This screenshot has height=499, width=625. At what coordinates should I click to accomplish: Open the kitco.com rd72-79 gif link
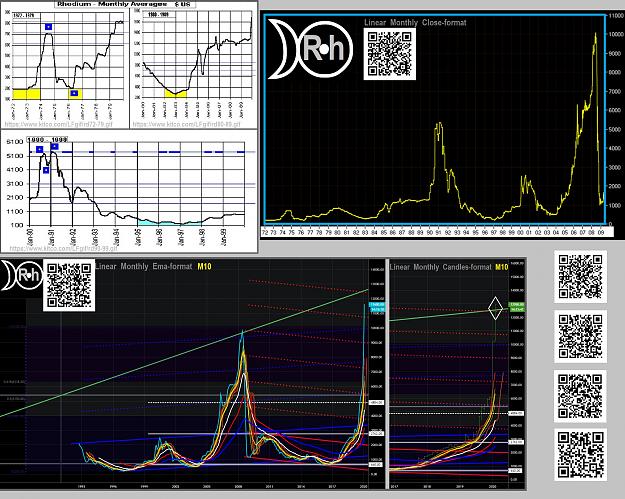click(59, 124)
